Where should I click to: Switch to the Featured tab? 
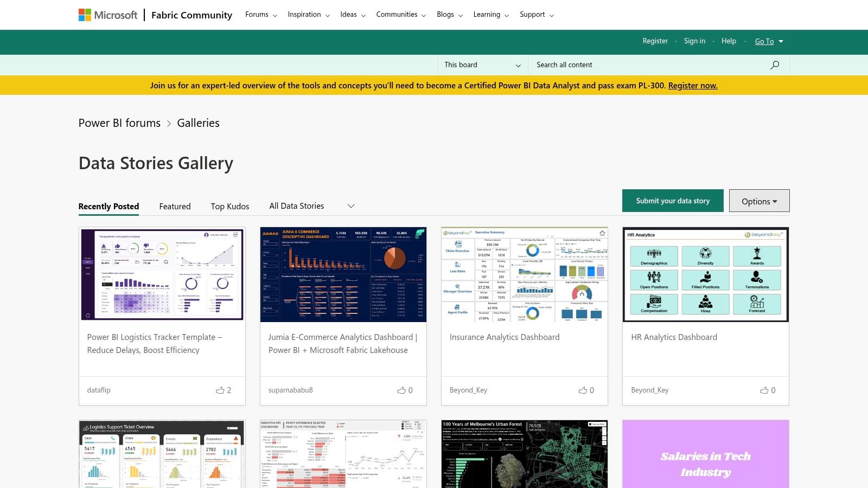tap(175, 207)
